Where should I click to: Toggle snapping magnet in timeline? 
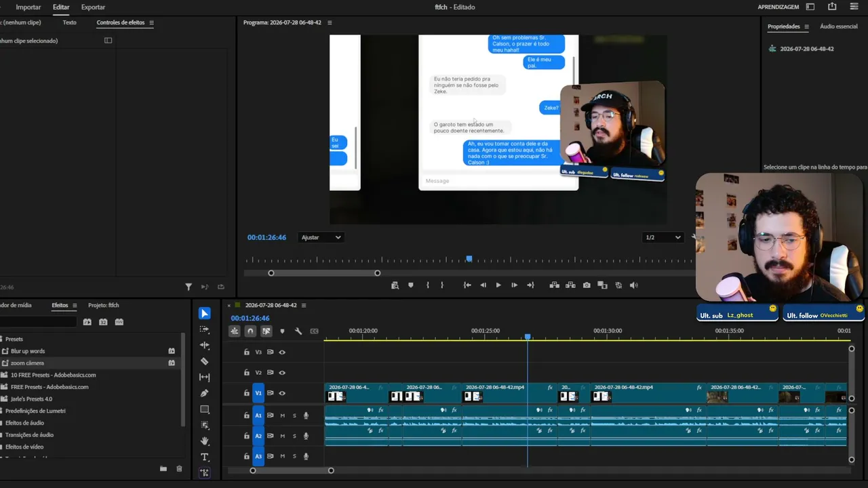point(250,331)
